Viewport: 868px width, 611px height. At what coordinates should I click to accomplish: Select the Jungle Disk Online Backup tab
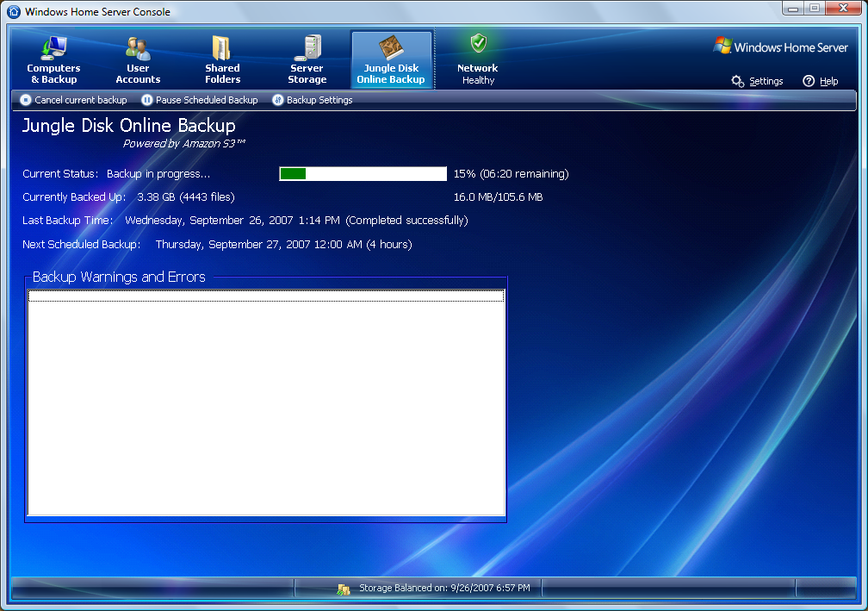[391, 59]
